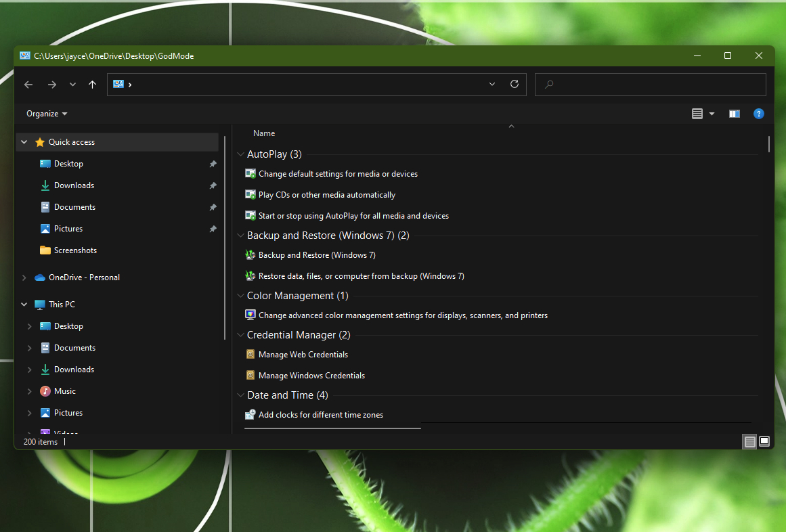Select AutoPlay (3) group header text
The width and height of the screenshot is (786, 532).
pyautogui.click(x=274, y=154)
